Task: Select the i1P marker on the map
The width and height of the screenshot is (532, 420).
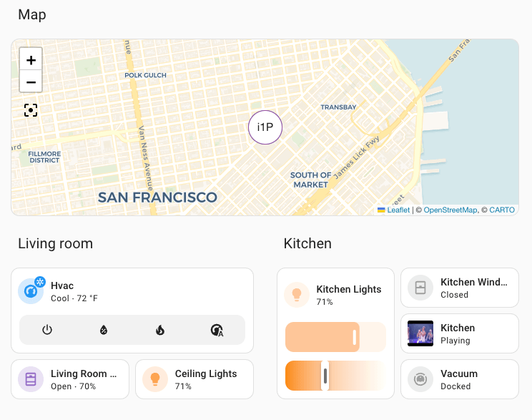Action: pos(265,128)
